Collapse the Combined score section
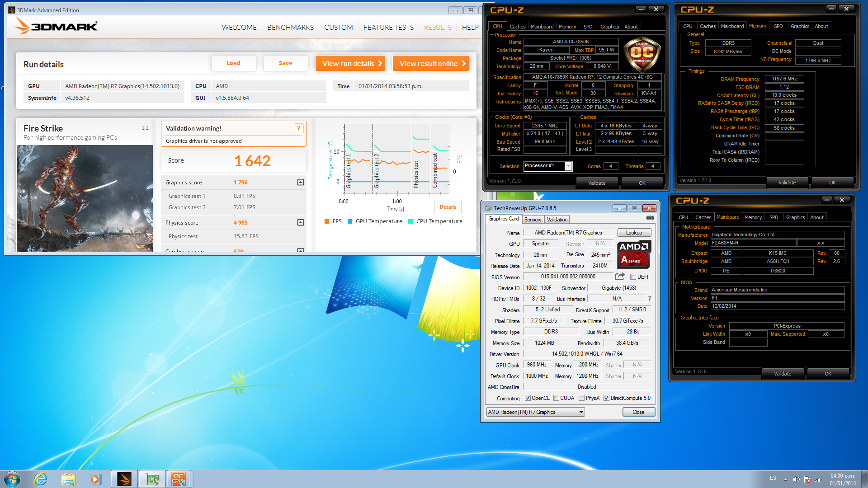Screen dimensions: 868x488 tap(300, 250)
